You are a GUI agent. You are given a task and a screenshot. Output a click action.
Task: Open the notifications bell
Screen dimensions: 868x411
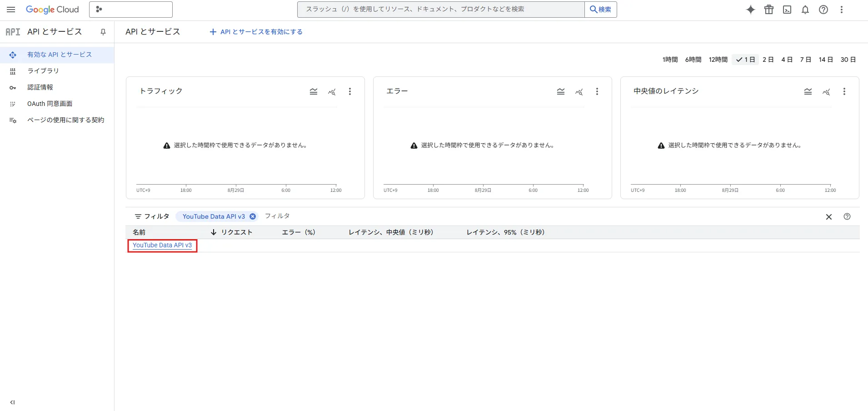pyautogui.click(x=805, y=10)
